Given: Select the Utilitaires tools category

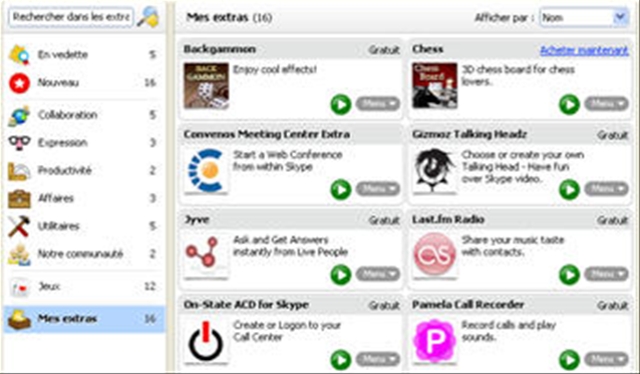Looking at the screenshot, I should pos(84,226).
